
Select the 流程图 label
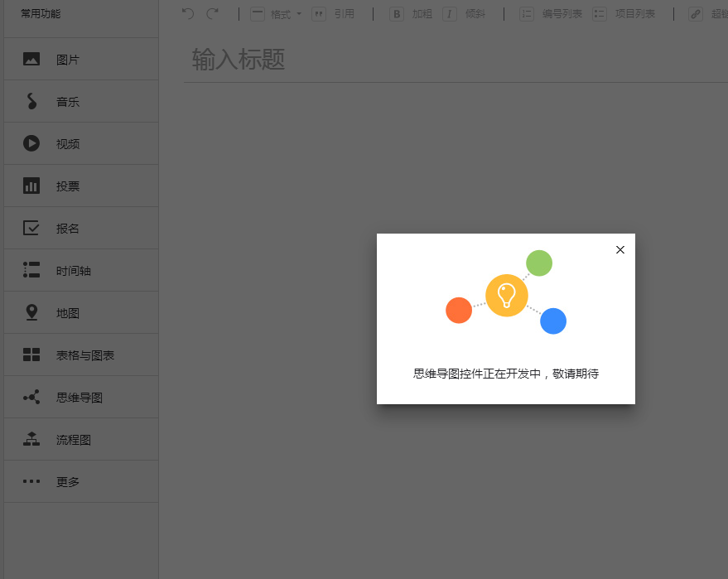click(x=74, y=440)
